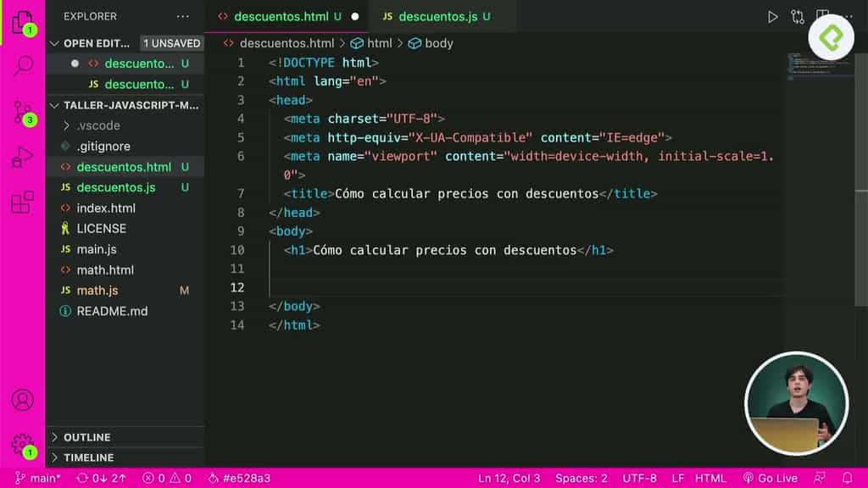Viewport: 868px width, 488px height.
Task: Click the Split Editor icon
Action: 822,15
